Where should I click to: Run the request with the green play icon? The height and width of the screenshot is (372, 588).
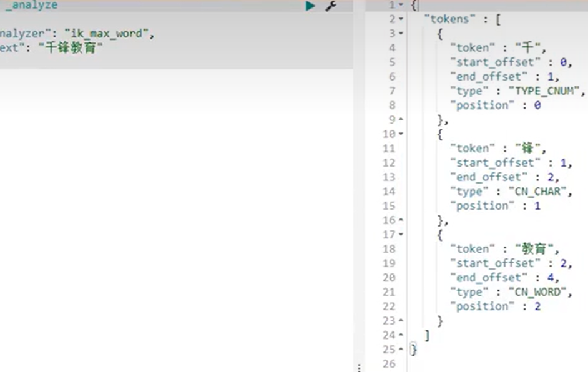(x=310, y=6)
